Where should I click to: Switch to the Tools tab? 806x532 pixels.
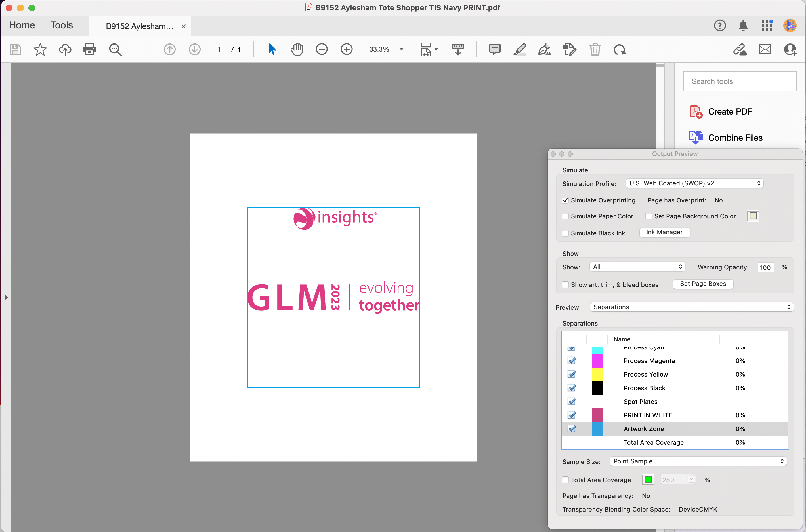pyautogui.click(x=62, y=25)
